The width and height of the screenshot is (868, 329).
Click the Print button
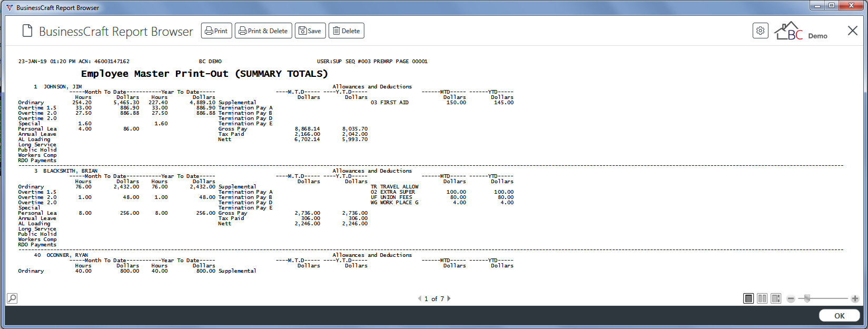(x=216, y=31)
